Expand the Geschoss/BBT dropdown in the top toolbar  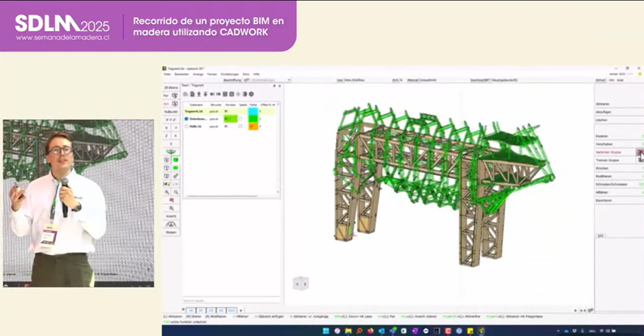495,80
